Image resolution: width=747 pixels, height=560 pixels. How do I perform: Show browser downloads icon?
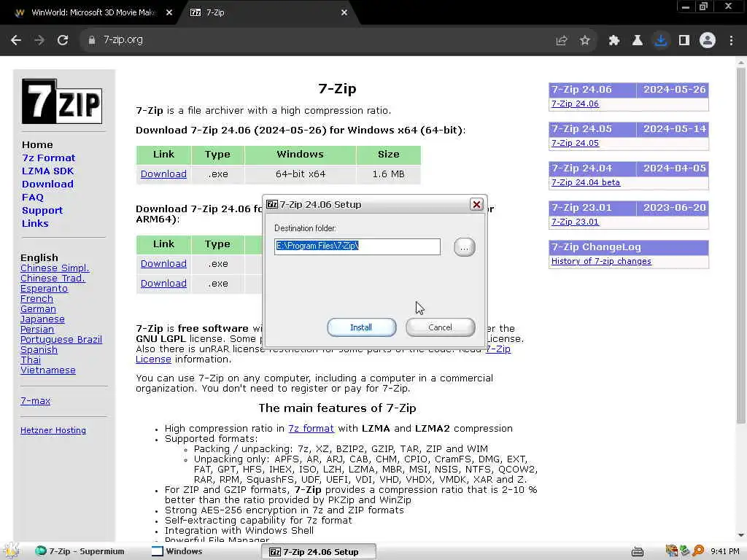pyautogui.click(x=660, y=41)
